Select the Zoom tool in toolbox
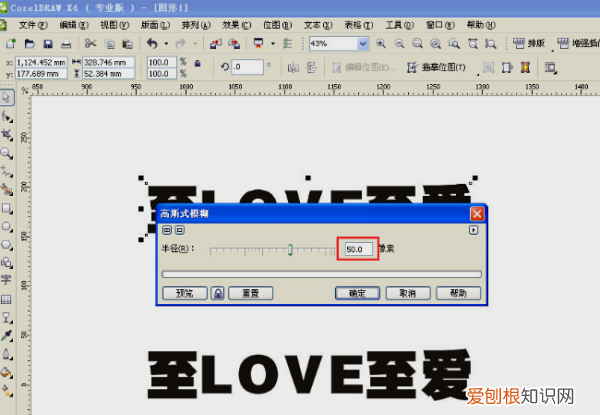Image resolution: width=600 pixels, height=415 pixels. [7, 153]
